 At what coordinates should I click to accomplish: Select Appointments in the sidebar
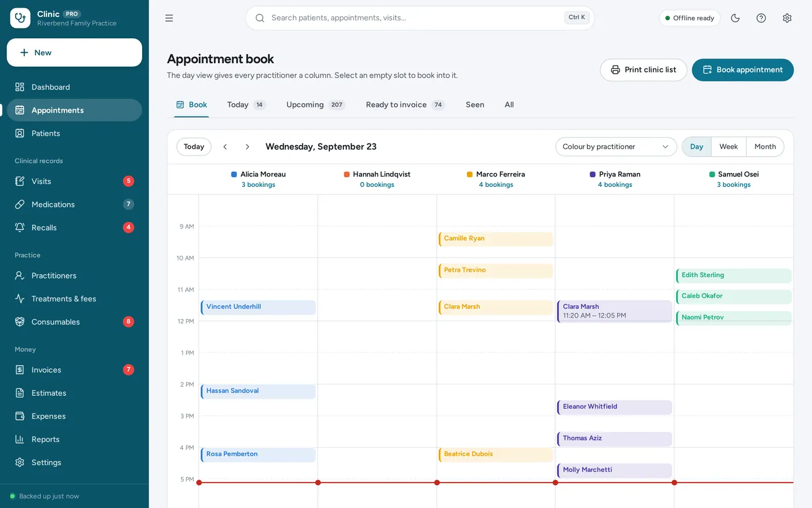pyautogui.click(x=74, y=110)
